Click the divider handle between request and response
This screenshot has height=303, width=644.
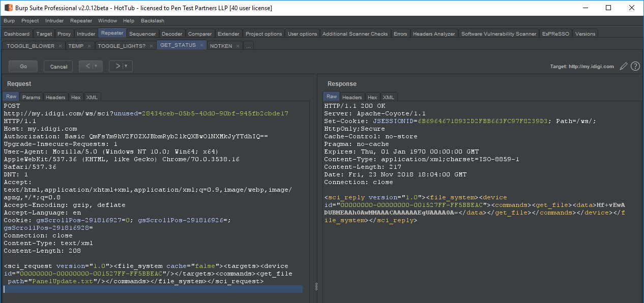pyautogui.click(x=316, y=286)
